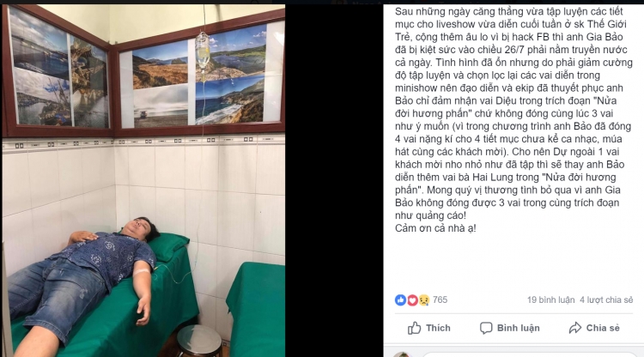
Task: Open the profile avatar beside the comment box
Action: [403, 354]
